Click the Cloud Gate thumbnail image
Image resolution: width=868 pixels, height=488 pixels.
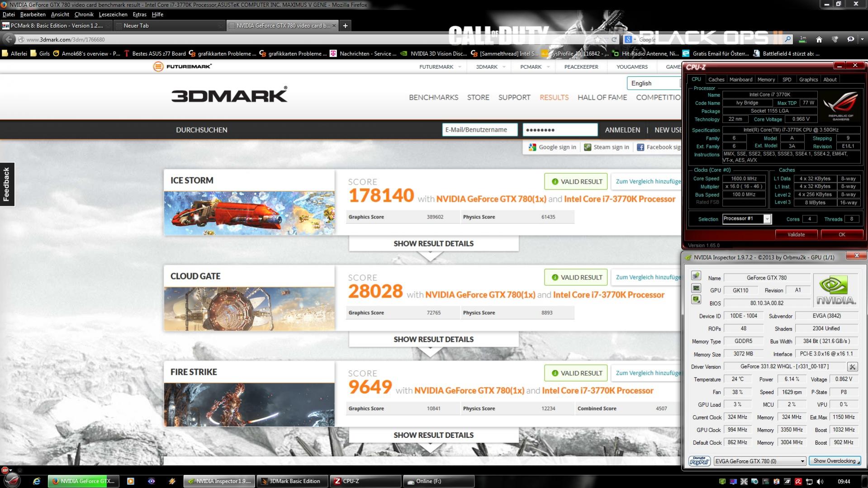249,309
